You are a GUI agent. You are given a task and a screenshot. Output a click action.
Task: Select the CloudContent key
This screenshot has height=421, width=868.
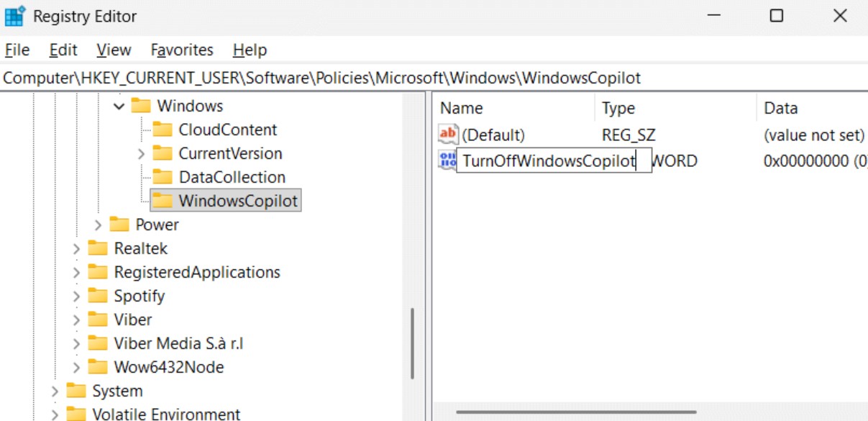pos(228,130)
